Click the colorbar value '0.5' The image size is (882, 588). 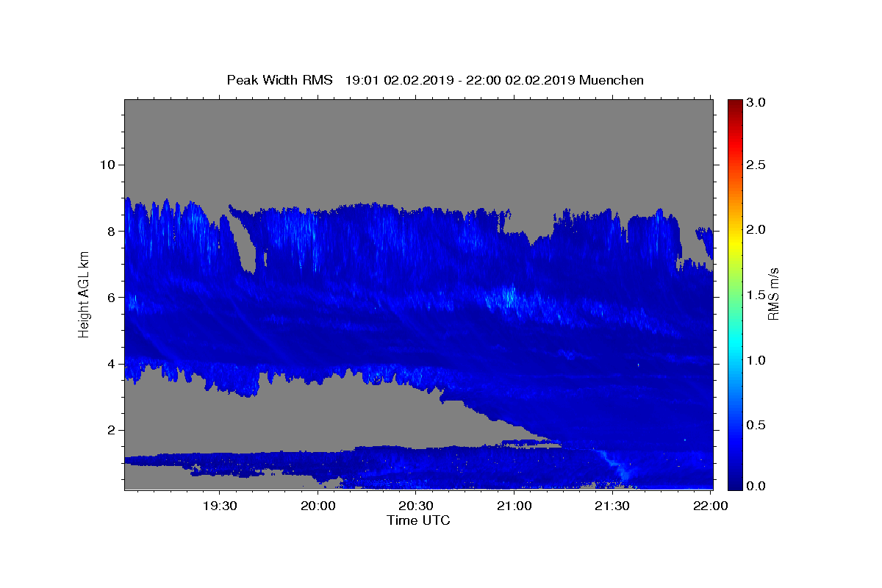pos(757,425)
